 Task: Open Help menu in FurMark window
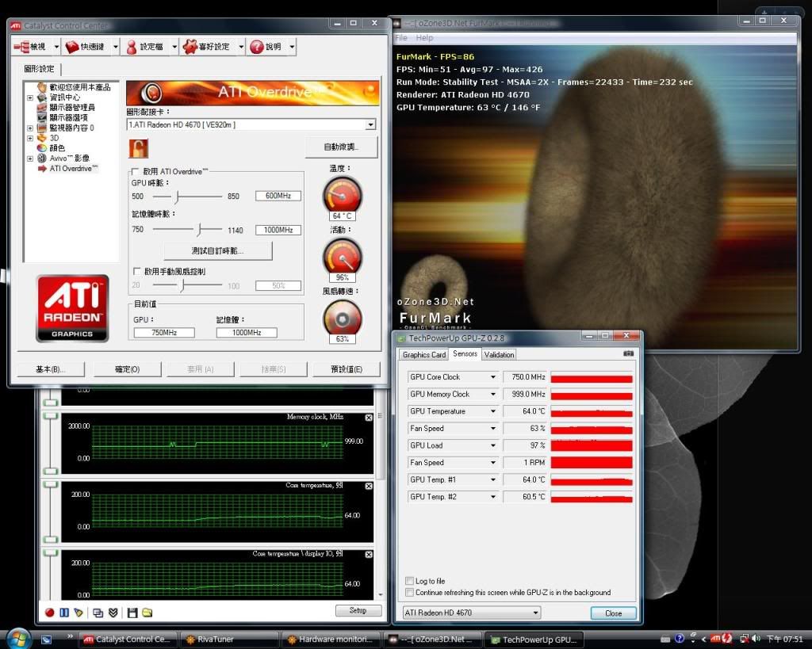424,38
